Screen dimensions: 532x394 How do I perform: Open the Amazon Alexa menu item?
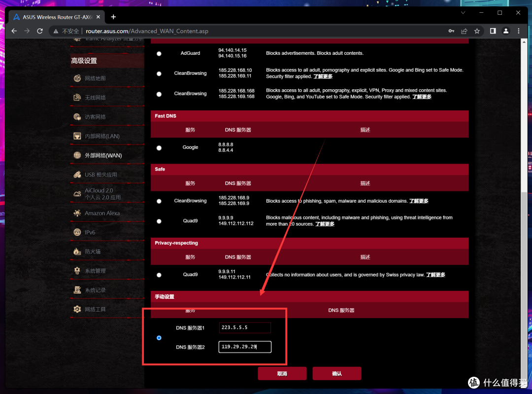(x=102, y=213)
